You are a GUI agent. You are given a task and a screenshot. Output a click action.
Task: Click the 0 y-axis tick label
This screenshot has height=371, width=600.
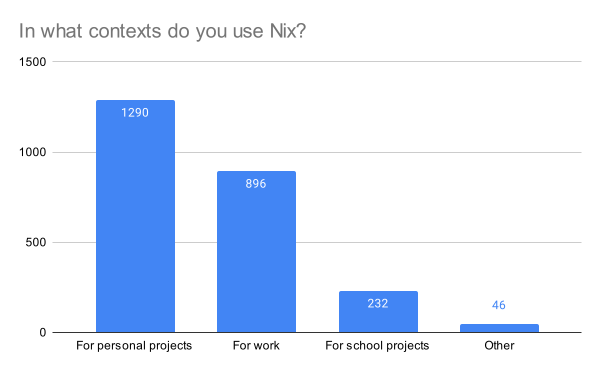42,333
